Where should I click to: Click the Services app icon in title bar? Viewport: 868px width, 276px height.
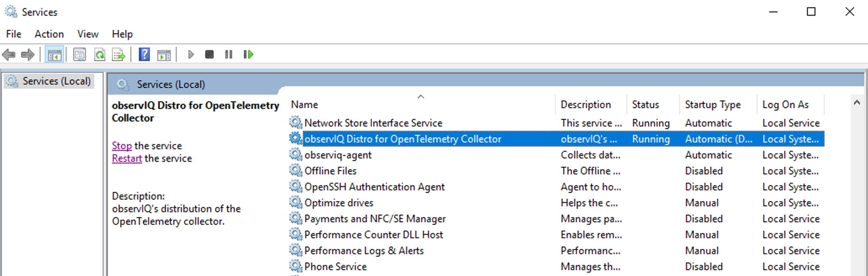[11, 12]
